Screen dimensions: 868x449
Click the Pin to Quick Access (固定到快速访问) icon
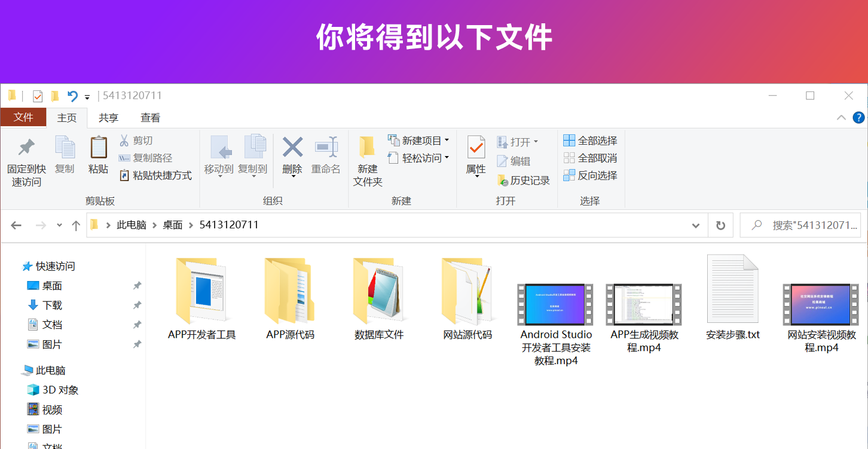tap(26, 148)
